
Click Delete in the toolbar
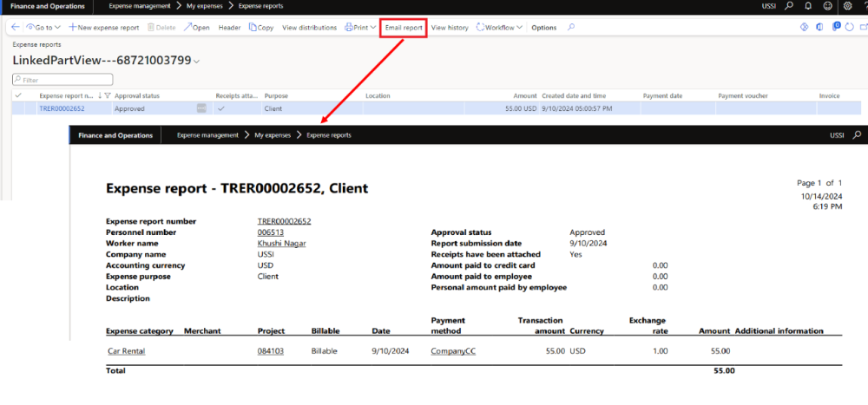tap(161, 28)
